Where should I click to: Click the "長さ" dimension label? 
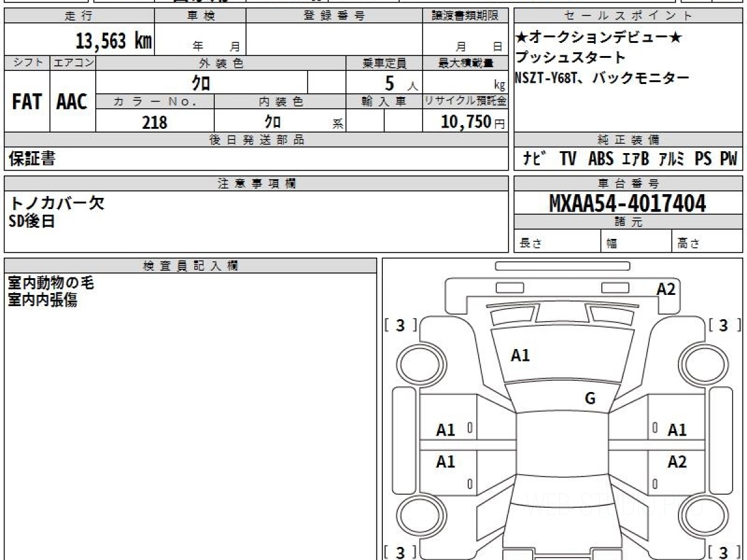[531, 245]
